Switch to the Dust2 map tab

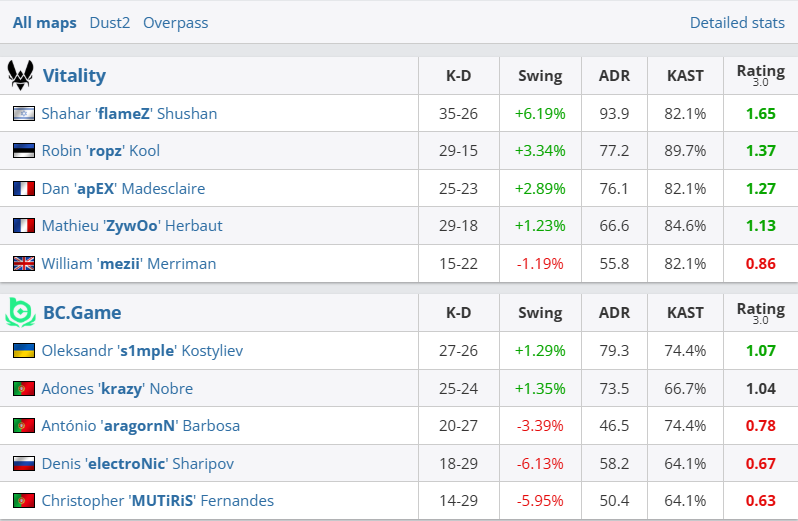pos(110,23)
